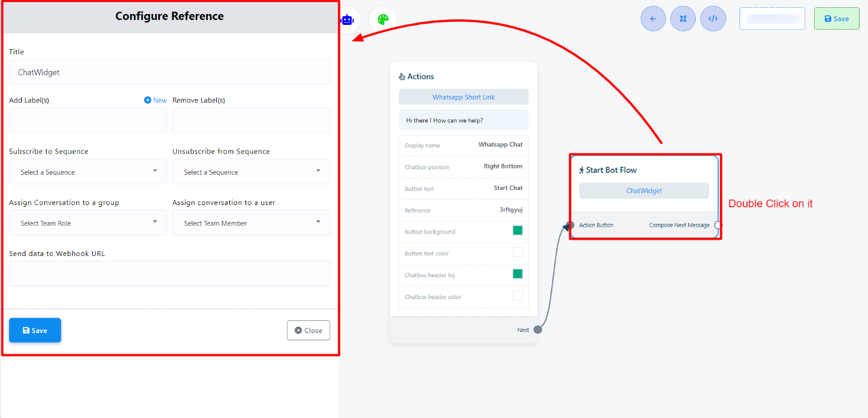Click the green Save button at top right
This screenshot has width=868, height=418.
[x=836, y=19]
